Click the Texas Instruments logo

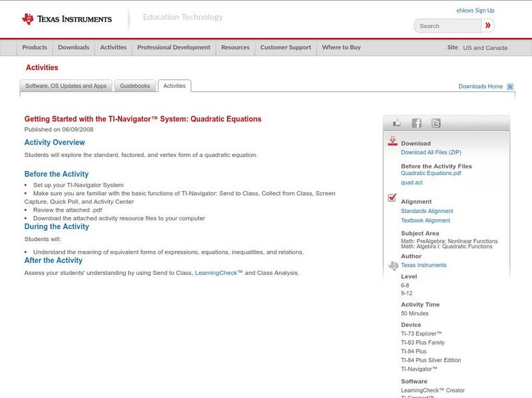(66, 19)
